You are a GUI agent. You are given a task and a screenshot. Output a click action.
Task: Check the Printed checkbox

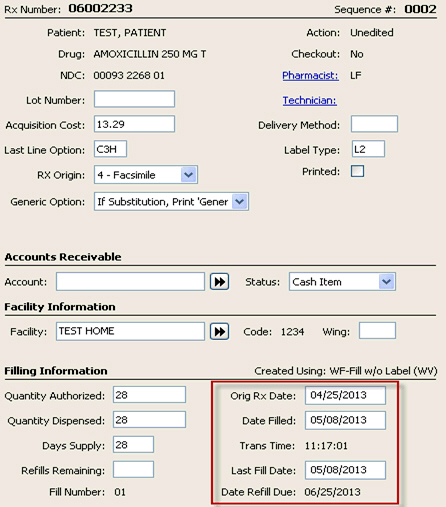tap(357, 171)
